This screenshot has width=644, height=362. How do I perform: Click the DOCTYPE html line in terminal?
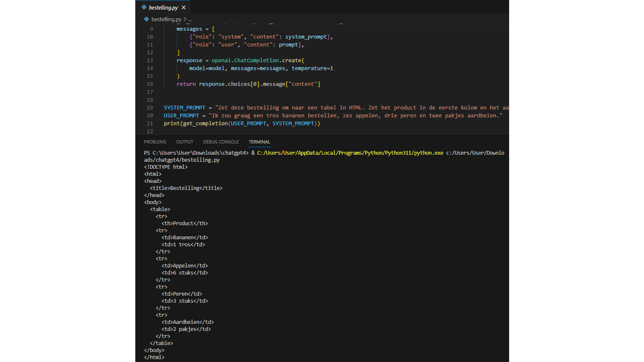point(166,167)
